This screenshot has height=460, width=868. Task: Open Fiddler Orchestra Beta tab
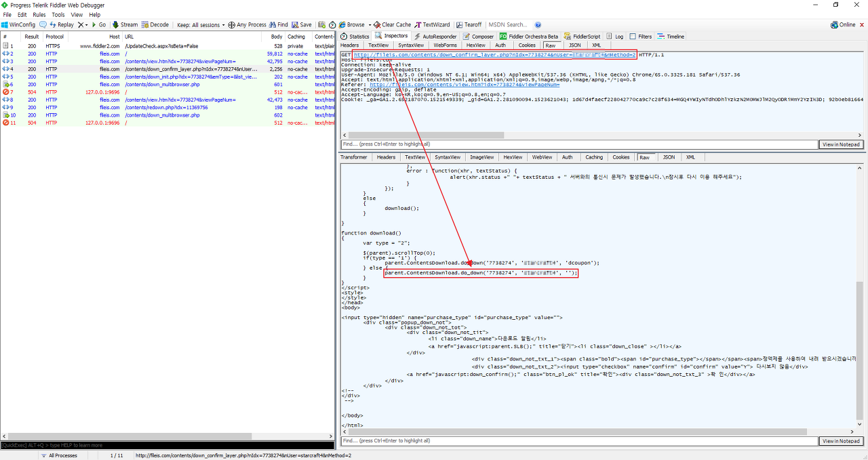(529, 37)
